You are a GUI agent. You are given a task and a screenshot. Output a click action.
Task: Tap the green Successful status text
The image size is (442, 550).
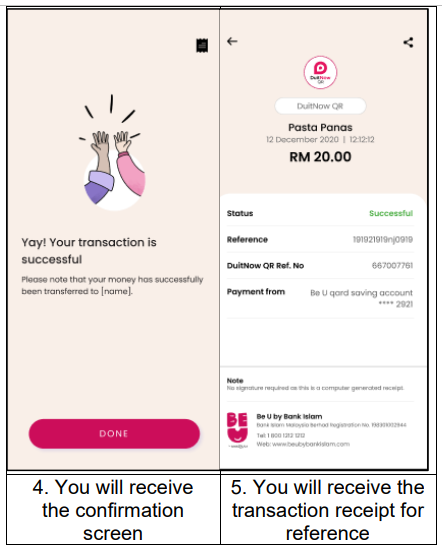point(391,213)
